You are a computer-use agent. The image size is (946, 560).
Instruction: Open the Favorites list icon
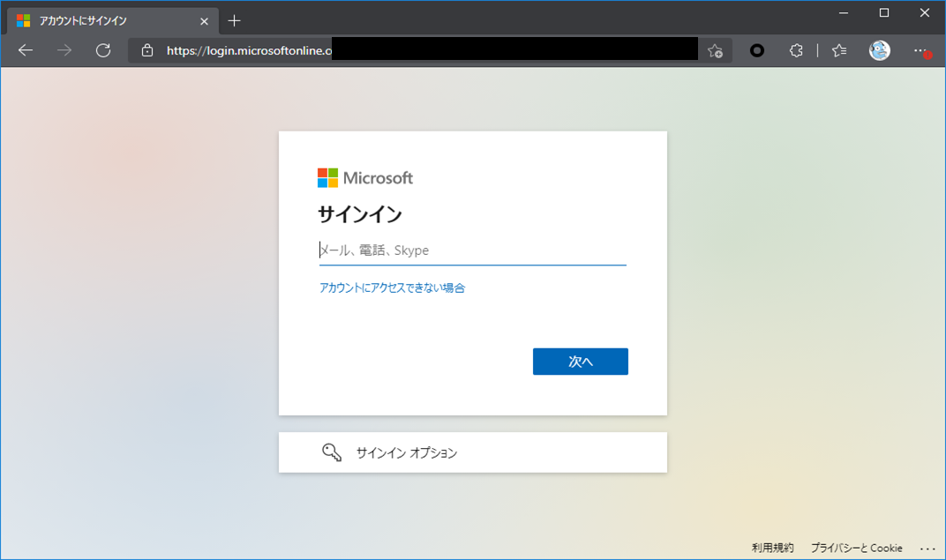click(x=839, y=50)
